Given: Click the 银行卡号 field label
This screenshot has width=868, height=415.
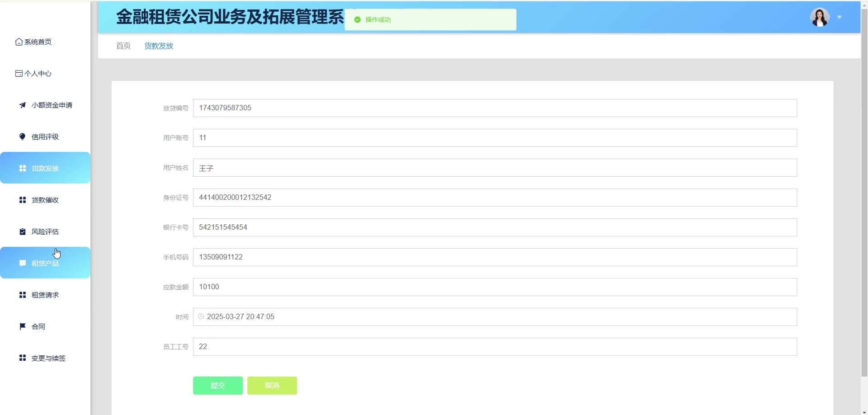Looking at the screenshot, I should (x=176, y=227).
